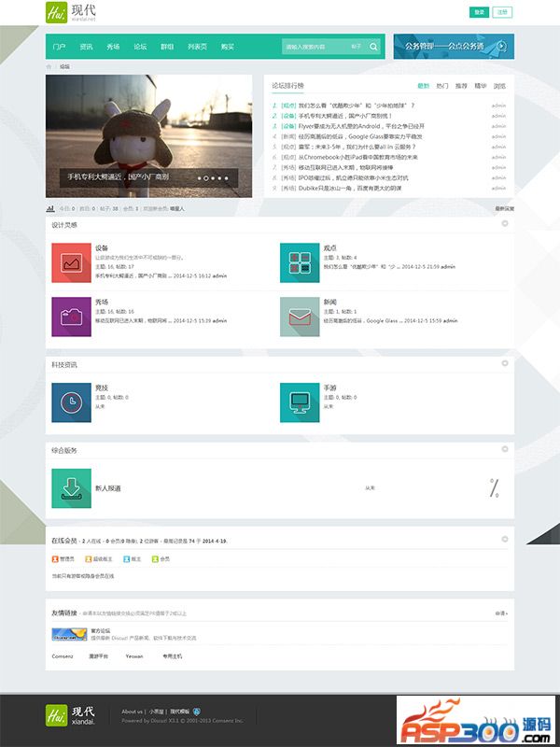Open the 门户 nav menu item
560x747 pixels.
click(x=59, y=47)
